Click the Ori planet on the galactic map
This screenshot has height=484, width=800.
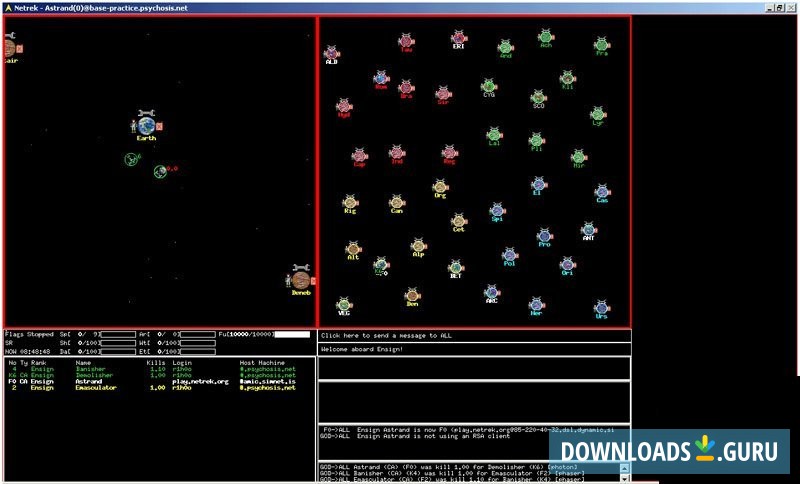tap(567, 264)
